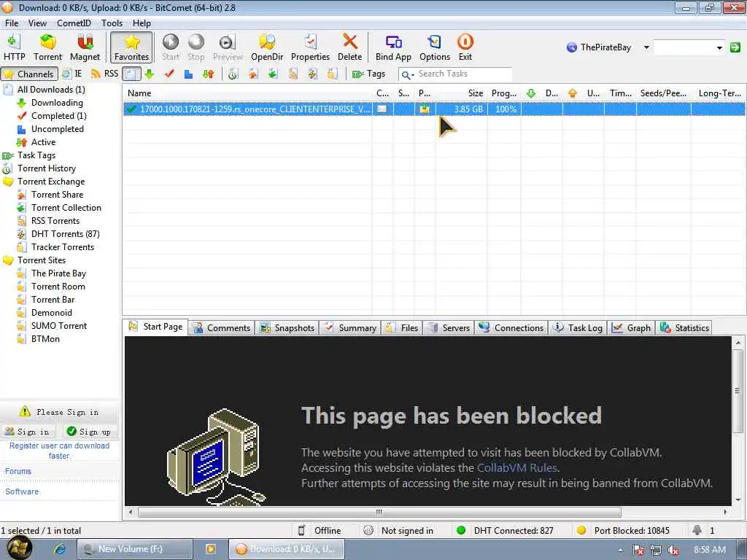Click the horizontal scrollbar in Start Page
The image size is (747, 560).
379,513
